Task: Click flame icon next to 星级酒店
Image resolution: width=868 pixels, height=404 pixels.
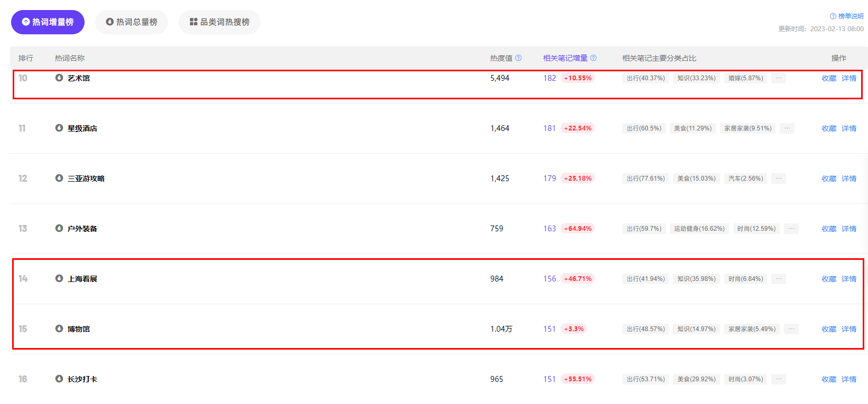Action: tap(59, 128)
